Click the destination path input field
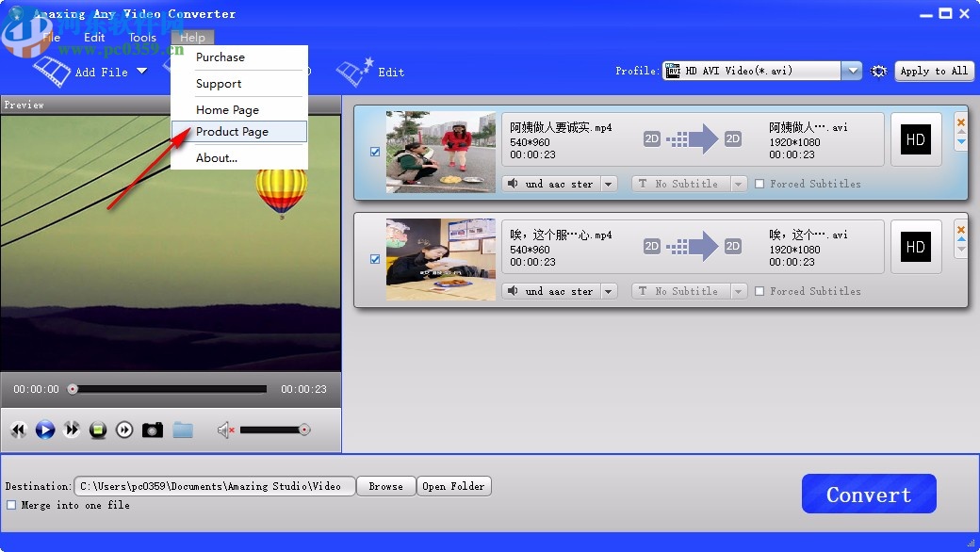This screenshot has width=980, height=552. (217, 486)
